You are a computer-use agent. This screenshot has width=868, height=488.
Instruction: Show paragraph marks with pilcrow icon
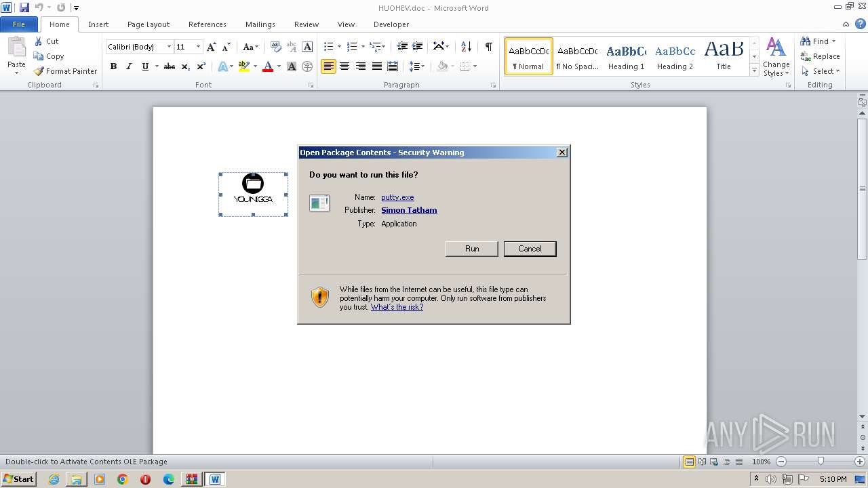coord(488,47)
